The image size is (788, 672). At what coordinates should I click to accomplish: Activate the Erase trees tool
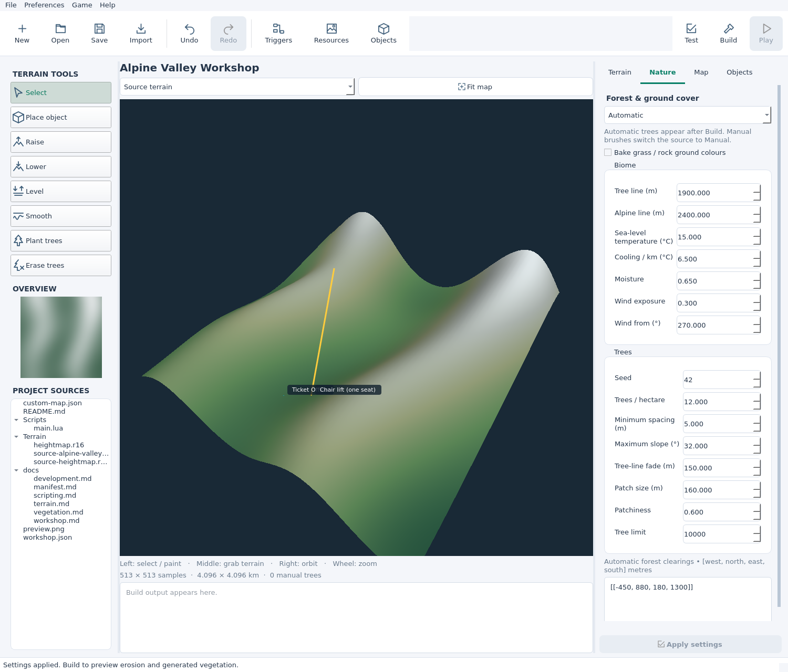(x=61, y=265)
